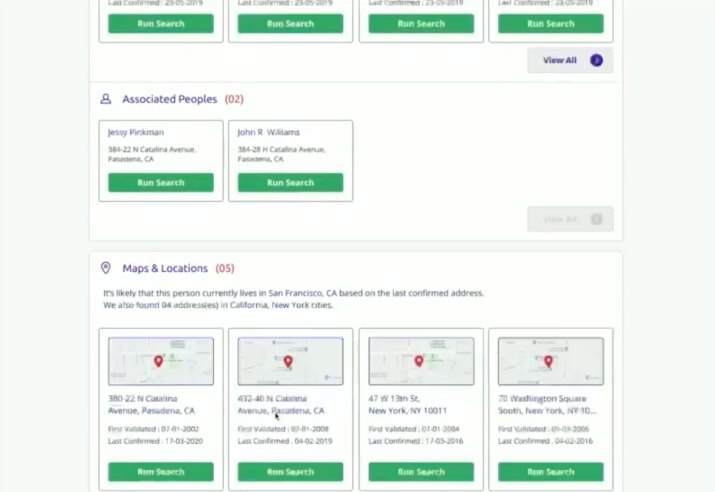
Task: Click the San Francisco, CA link
Action: 302,293
